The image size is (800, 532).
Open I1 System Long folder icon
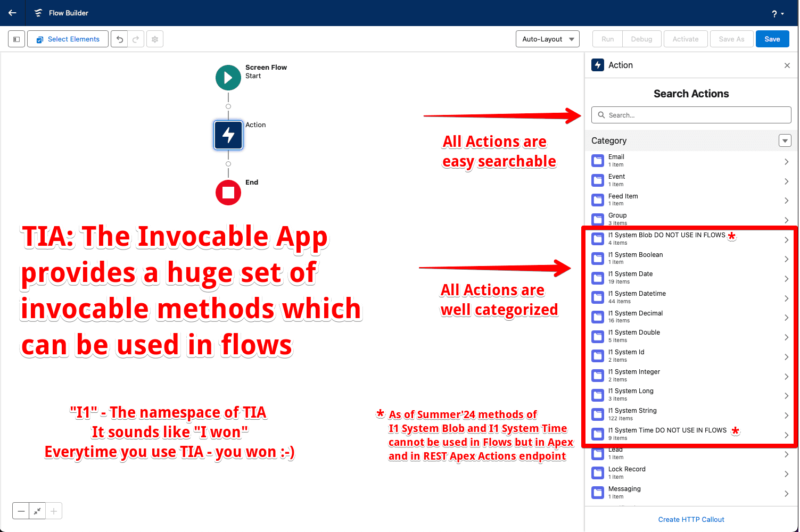point(598,395)
